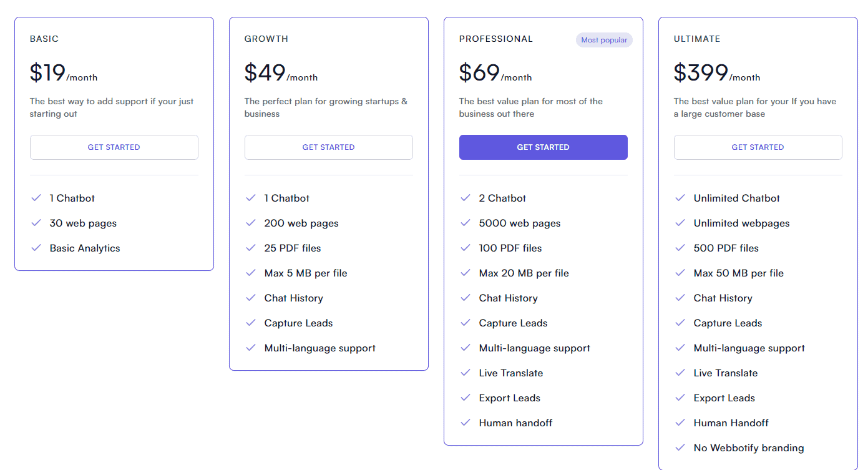
Task: Click the Human handoff feature in Professional
Action: (515, 423)
